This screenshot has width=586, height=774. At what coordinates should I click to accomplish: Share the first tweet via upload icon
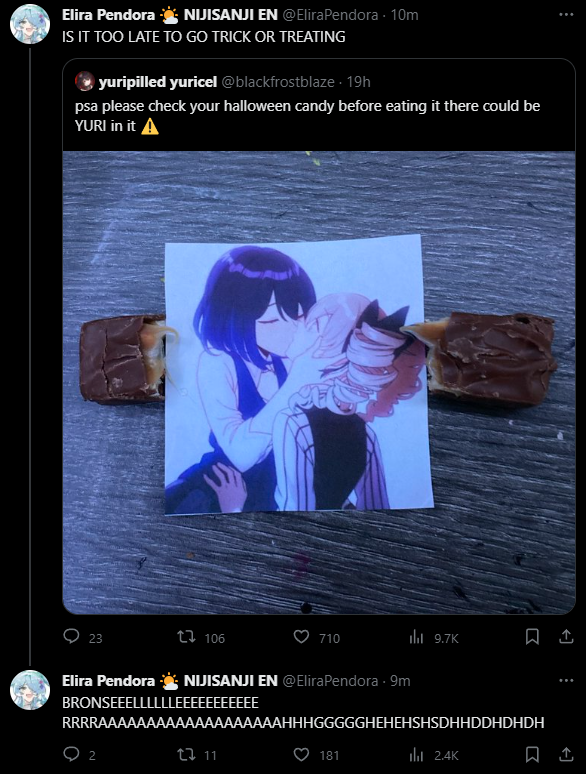(x=566, y=637)
